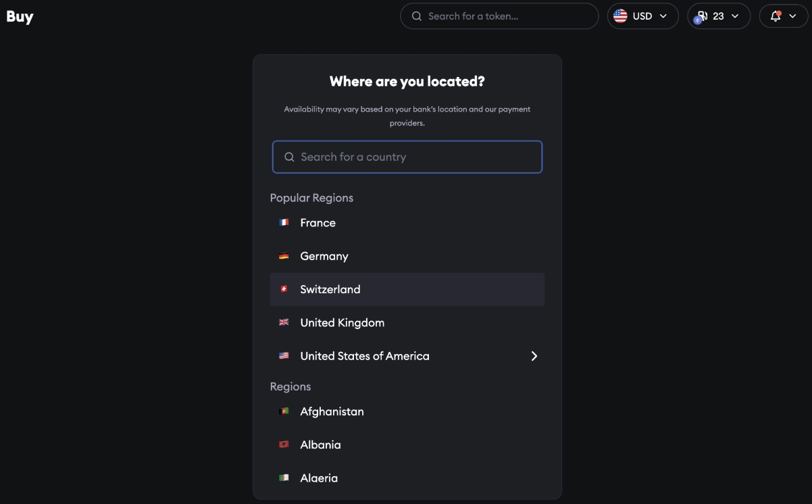Expand United States of America chevron arrow
Screen dimensions: 812x504
pyautogui.click(x=534, y=356)
